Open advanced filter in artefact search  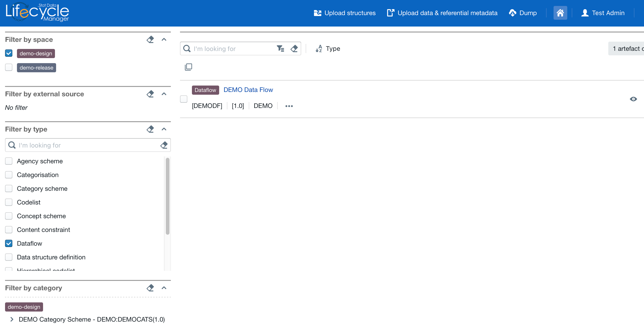pyautogui.click(x=280, y=48)
